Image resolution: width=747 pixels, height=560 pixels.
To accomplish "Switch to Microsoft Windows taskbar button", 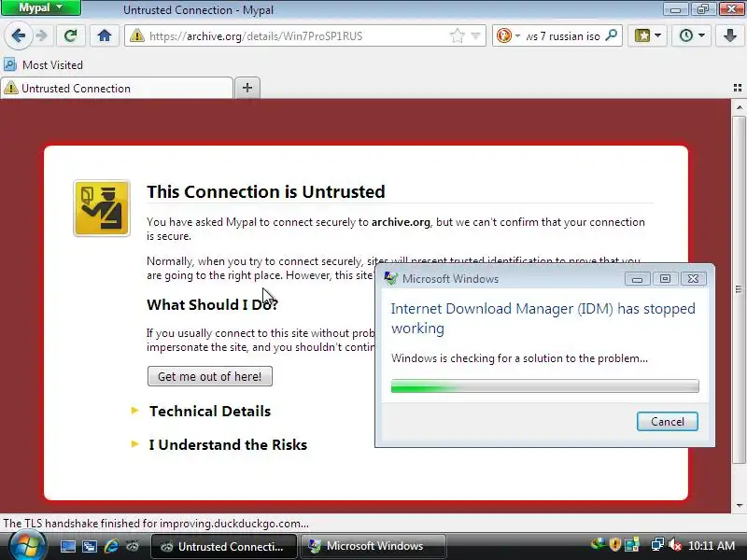I will tap(373, 546).
